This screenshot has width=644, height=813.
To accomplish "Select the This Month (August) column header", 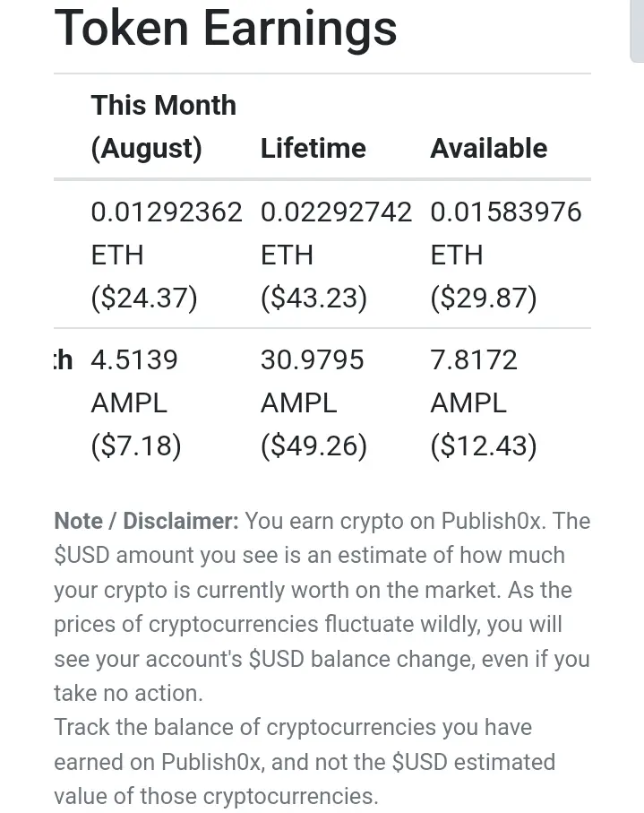I will pos(164,126).
